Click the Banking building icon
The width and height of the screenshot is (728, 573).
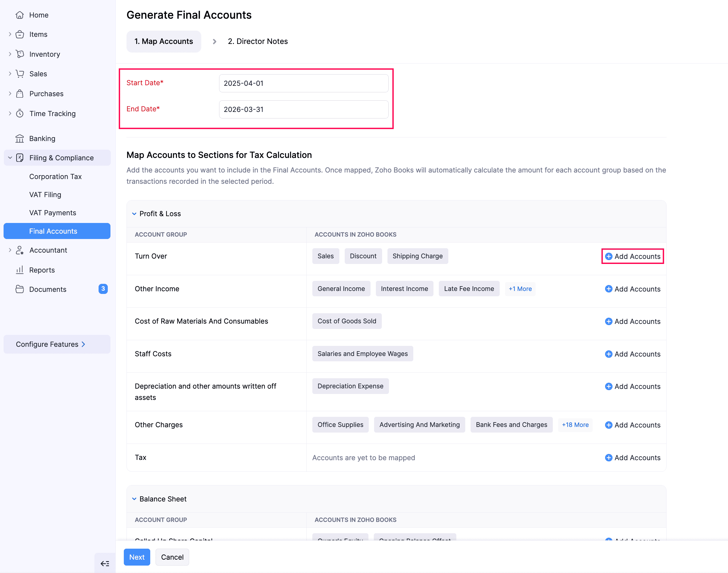[20, 139]
